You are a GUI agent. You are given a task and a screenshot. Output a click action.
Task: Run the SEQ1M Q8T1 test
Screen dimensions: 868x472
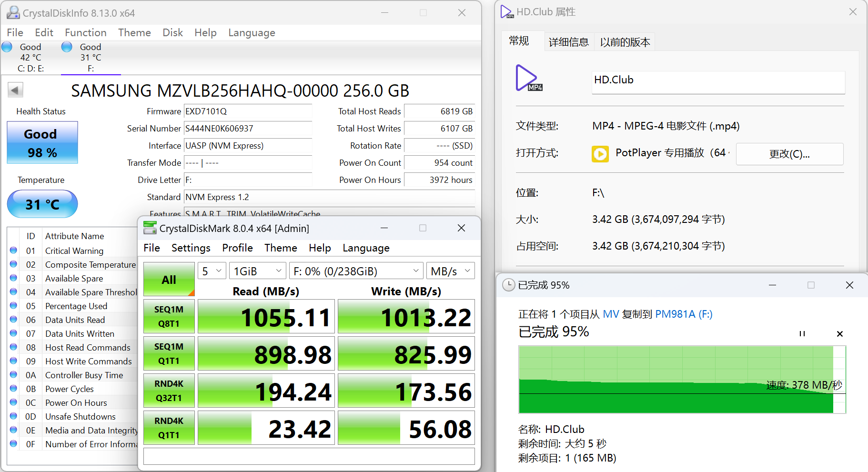[x=169, y=316]
